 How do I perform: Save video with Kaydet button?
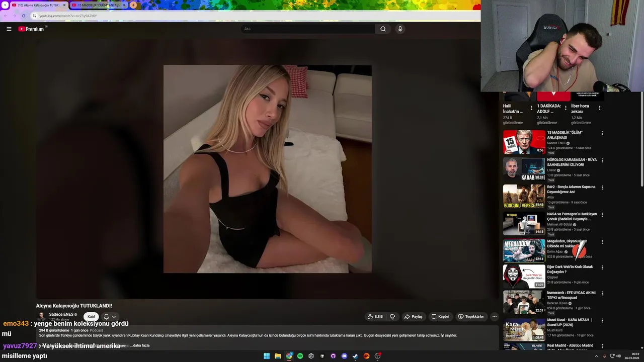point(440,317)
